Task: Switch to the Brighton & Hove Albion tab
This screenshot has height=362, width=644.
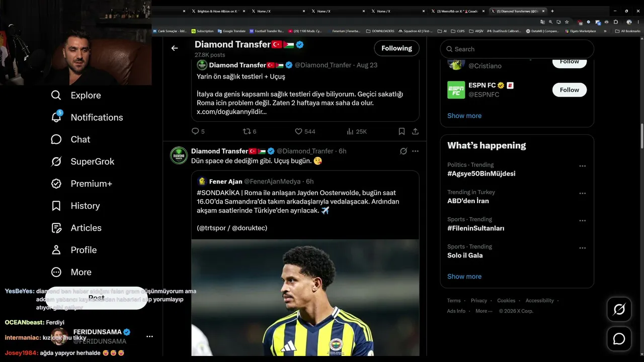Action: click(x=217, y=11)
